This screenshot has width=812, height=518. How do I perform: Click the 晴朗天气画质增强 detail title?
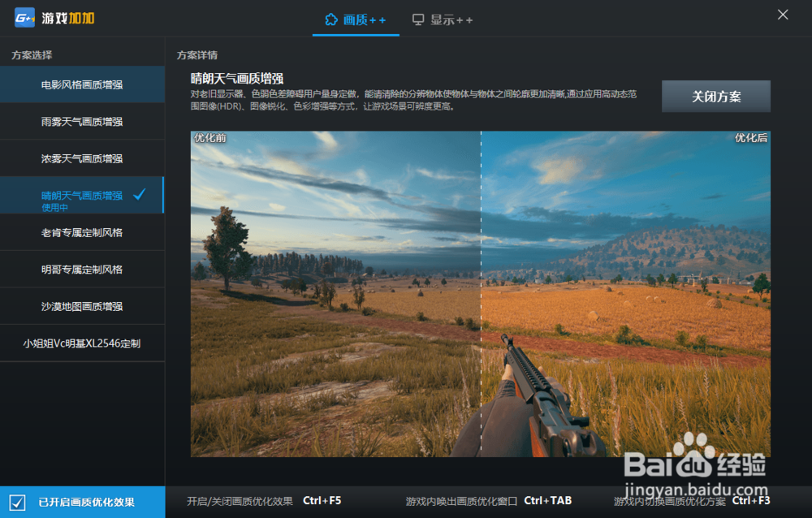point(237,78)
